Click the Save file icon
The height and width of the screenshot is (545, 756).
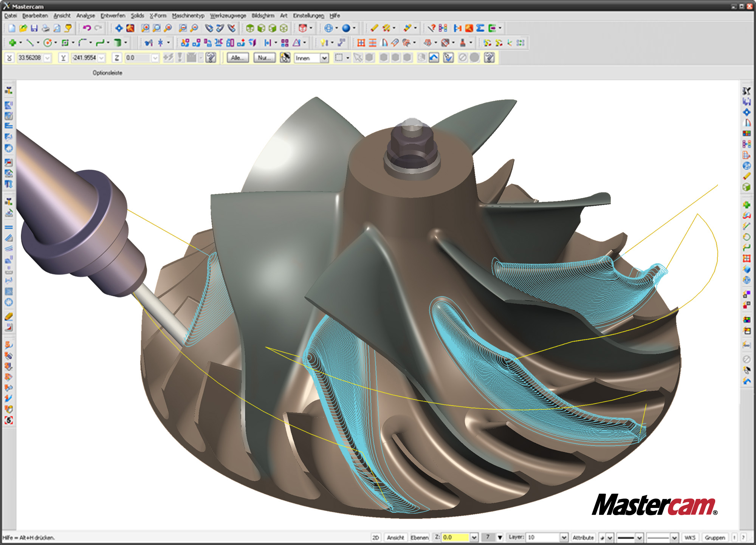[35, 27]
